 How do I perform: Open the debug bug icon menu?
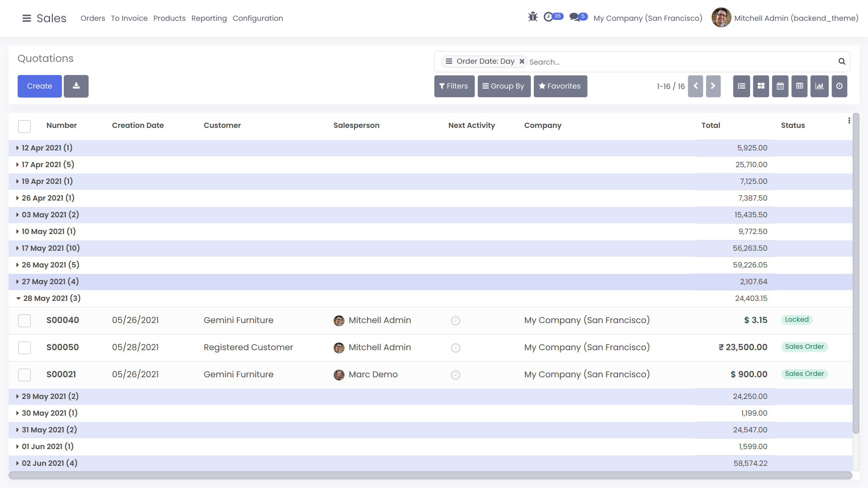coord(533,17)
